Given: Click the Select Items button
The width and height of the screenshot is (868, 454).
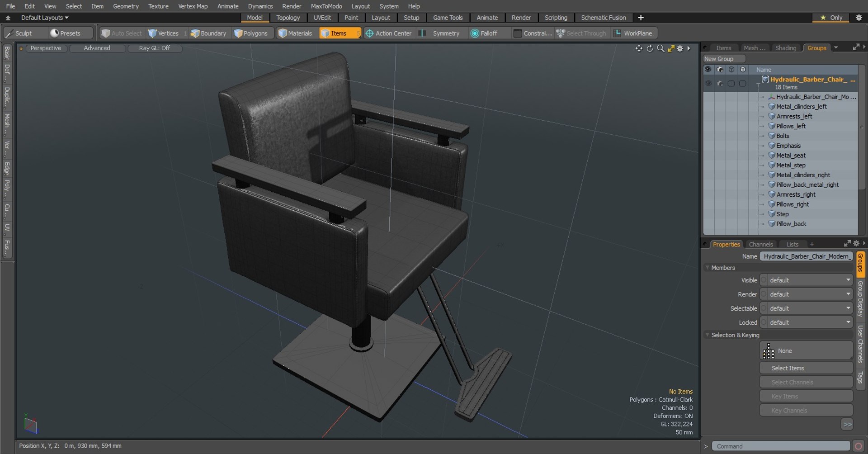Looking at the screenshot, I should point(806,368).
